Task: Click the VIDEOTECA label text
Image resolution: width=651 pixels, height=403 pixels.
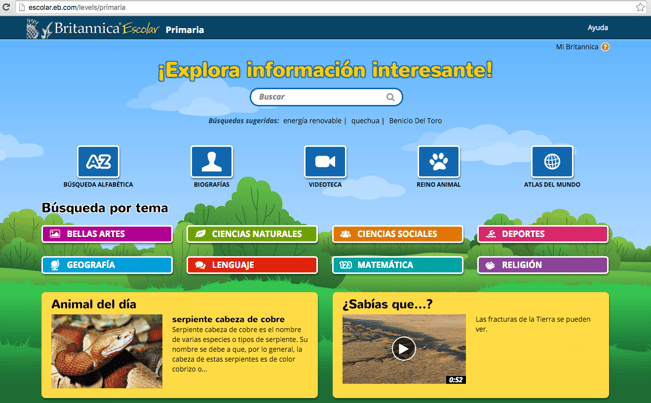Action: [325, 184]
